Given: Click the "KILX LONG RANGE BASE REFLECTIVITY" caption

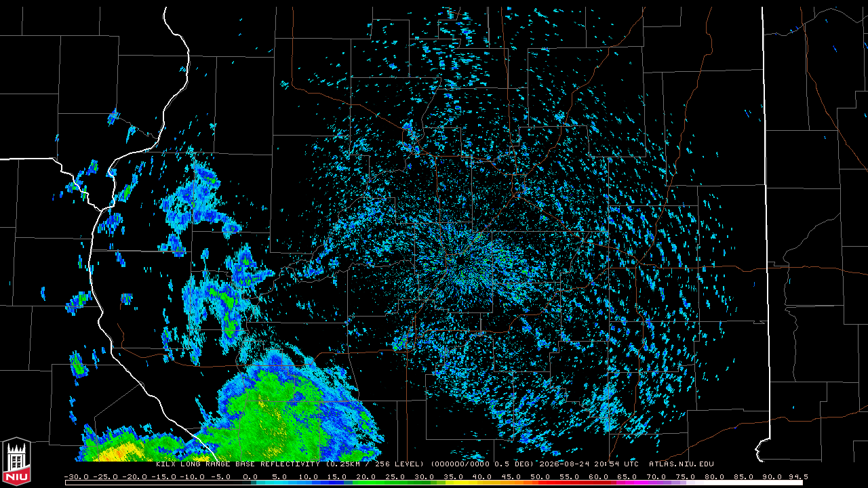Looking at the screenshot, I should point(239,464).
